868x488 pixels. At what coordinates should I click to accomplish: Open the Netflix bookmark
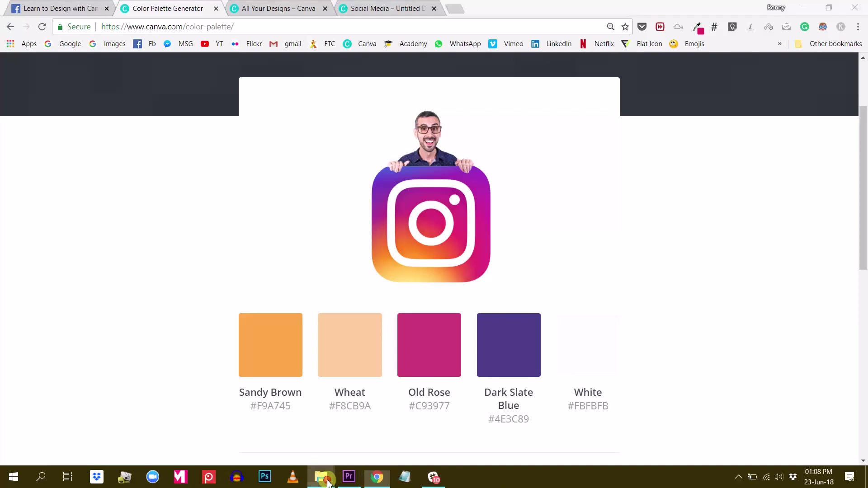click(596, 44)
